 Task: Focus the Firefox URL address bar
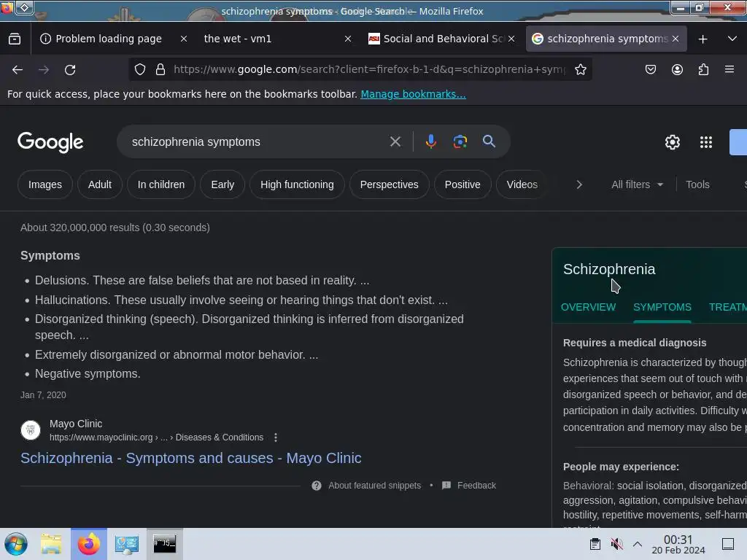(x=368, y=69)
